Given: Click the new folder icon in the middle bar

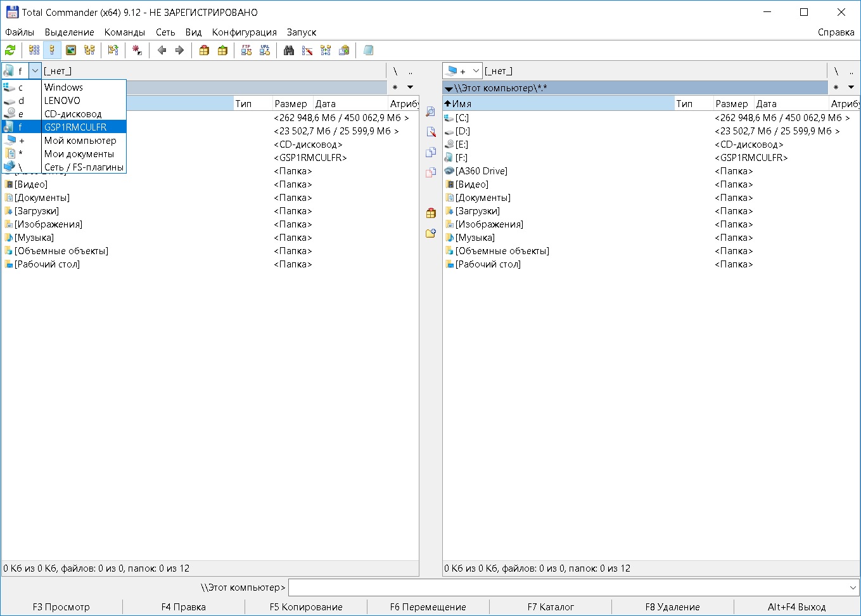Looking at the screenshot, I should pos(431,233).
